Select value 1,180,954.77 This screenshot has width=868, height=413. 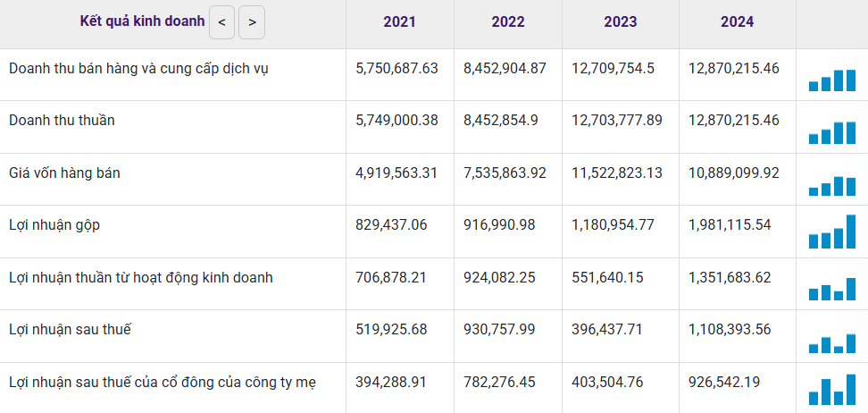(x=613, y=224)
